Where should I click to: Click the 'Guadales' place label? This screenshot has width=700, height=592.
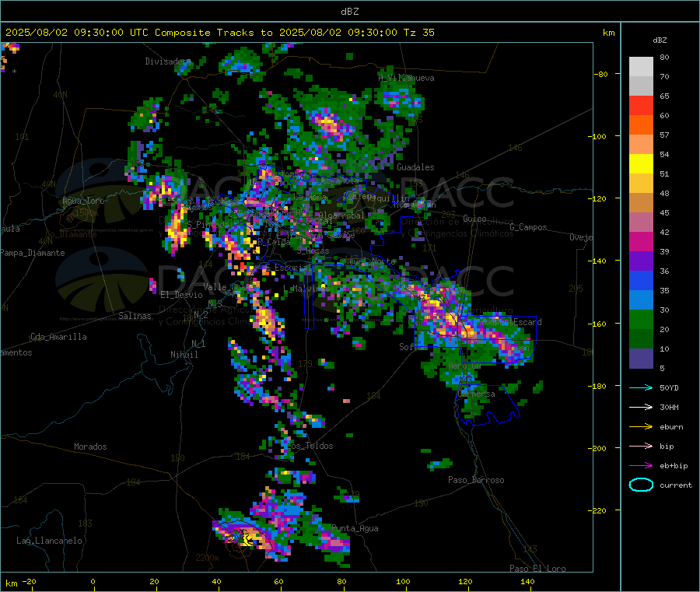415,167
